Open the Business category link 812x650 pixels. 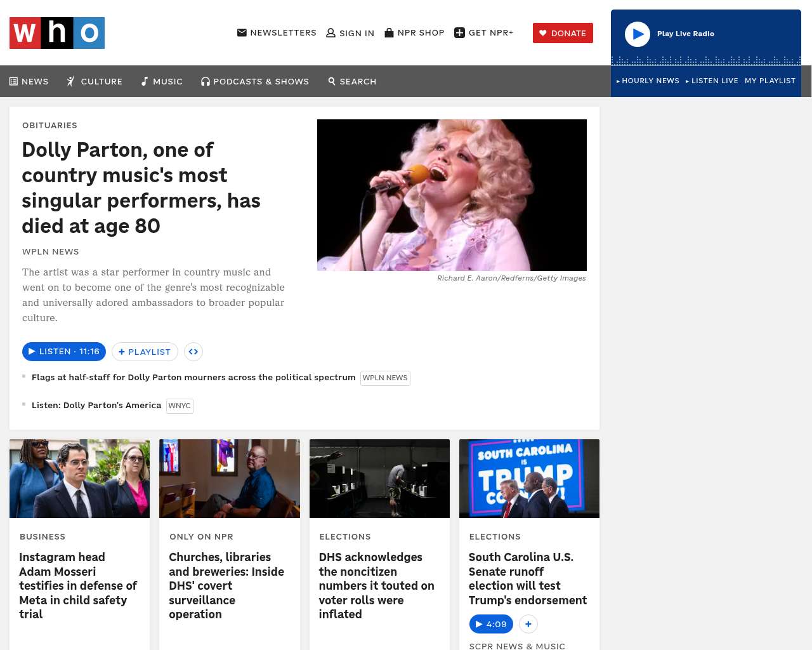tap(43, 537)
